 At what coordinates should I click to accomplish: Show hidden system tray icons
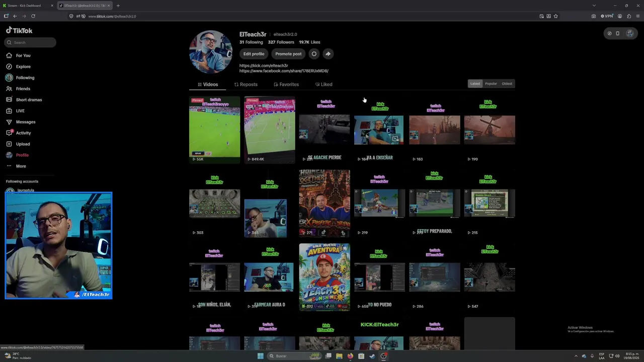[576, 356]
